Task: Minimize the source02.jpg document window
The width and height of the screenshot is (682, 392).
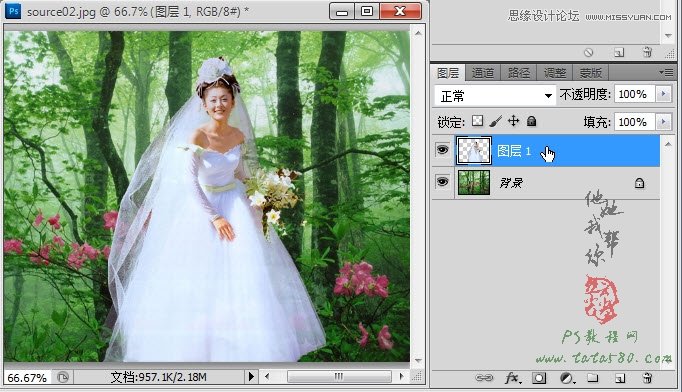Action: 342,11
